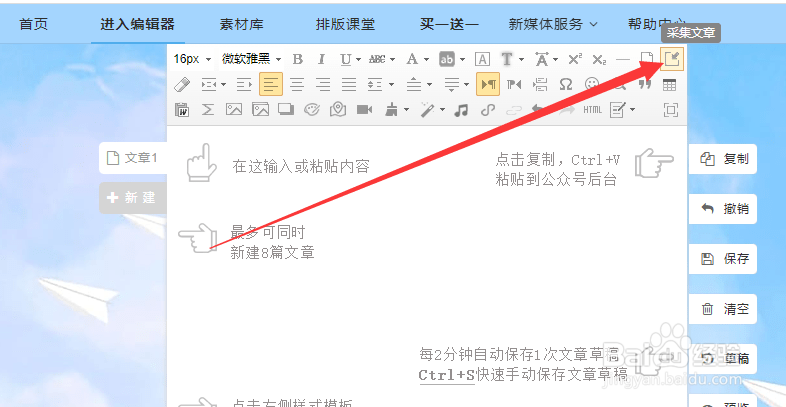This screenshot has height=407, width=786.
Task: Click the overlapping rectangles background icon
Action: pos(286,109)
